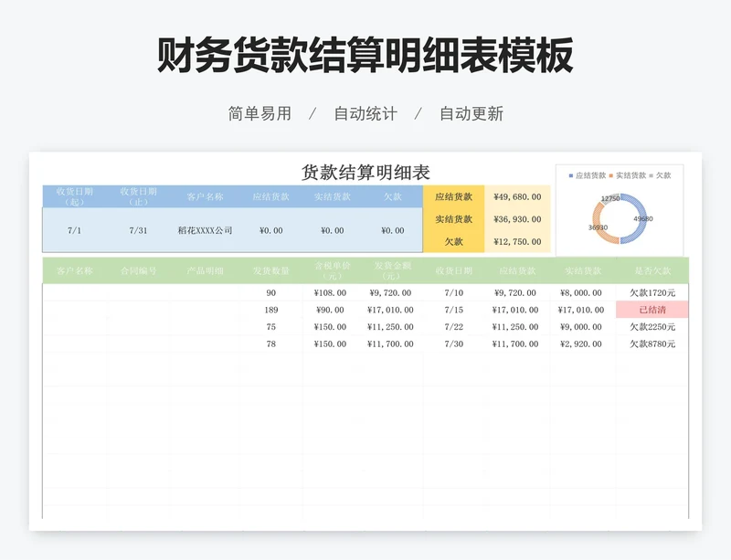Click the end date cell 7/31
This screenshot has height=560, width=731.
(x=139, y=230)
